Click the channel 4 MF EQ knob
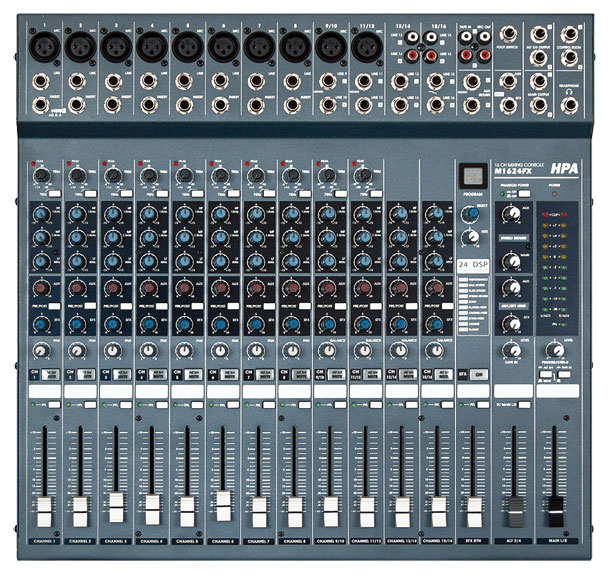The image size is (609, 575). point(148,237)
